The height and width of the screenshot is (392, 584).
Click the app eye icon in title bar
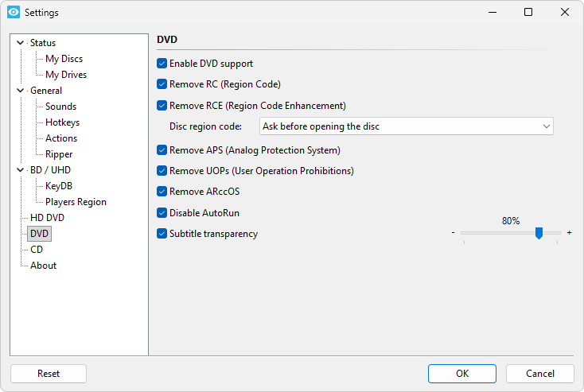tap(13, 13)
